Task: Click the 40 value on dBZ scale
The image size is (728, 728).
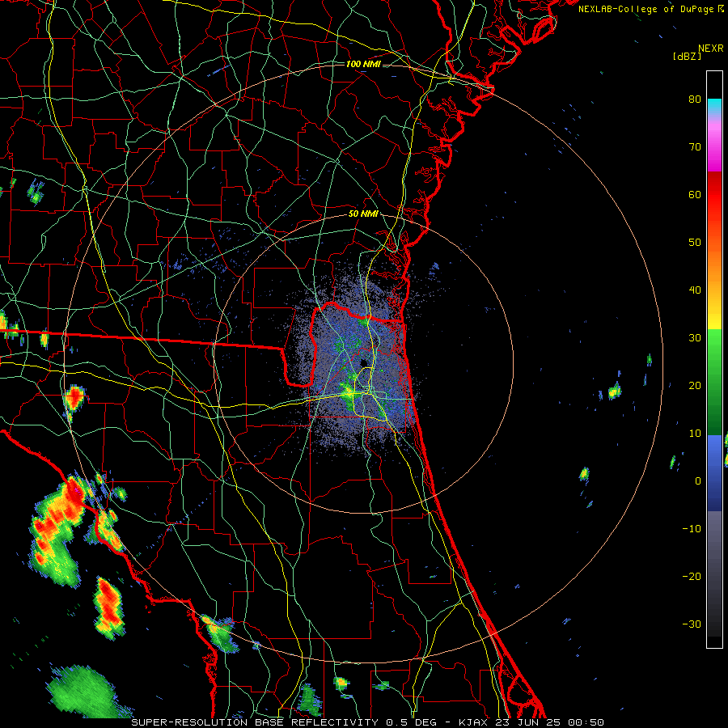Action: [x=695, y=290]
